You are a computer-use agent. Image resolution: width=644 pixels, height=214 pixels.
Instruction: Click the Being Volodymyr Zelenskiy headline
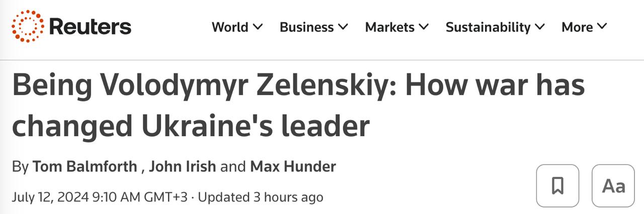tap(298, 105)
